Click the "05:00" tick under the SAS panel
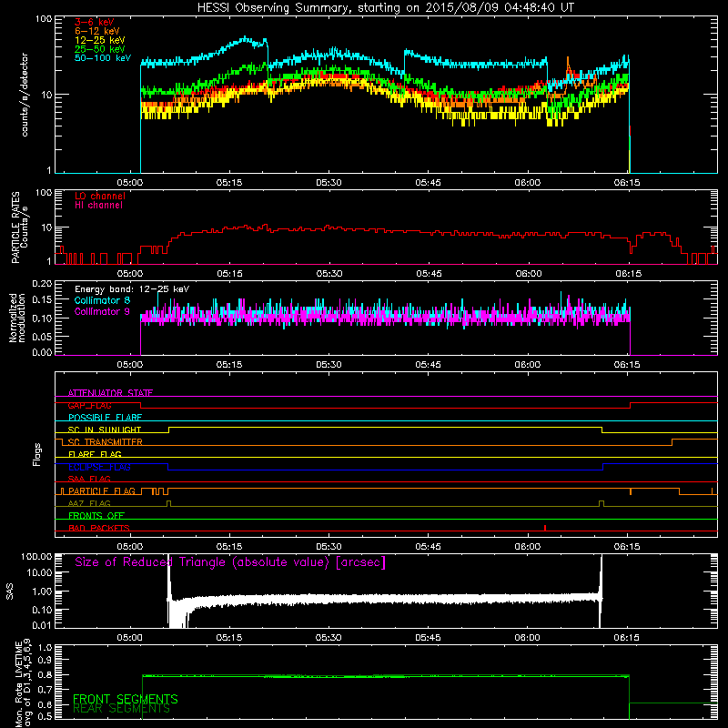This screenshot has height=728, width=728. (x=129, y=638)
